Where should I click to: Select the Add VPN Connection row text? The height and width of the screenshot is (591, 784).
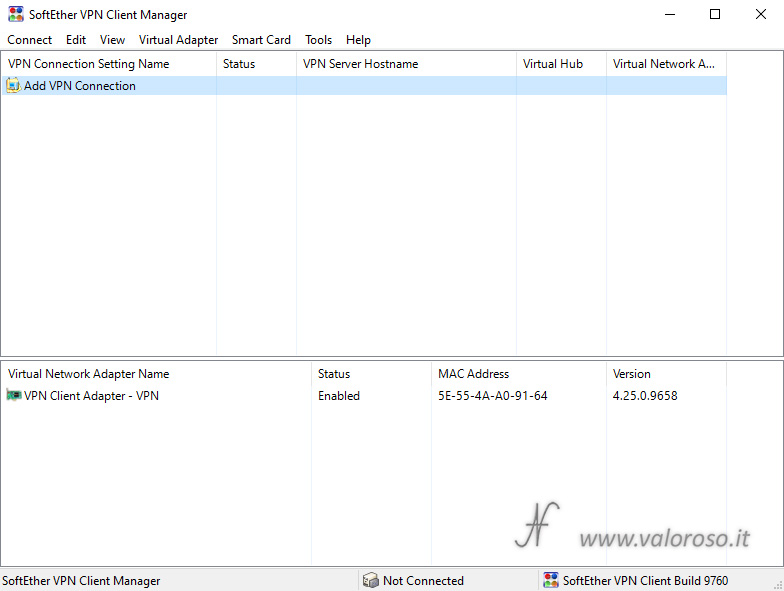click(x=80, y=86)
